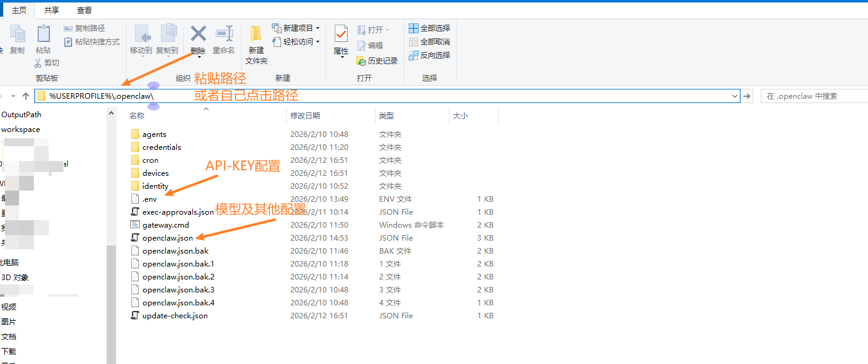This screenshot has height=364, width=868.
Task: Click the red 删除 (Delete) icon
Action: (197, 34)
